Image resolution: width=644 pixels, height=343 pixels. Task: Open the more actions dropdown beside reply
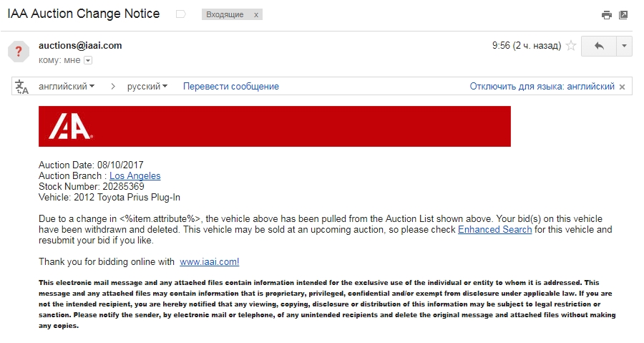coord(624,46)
